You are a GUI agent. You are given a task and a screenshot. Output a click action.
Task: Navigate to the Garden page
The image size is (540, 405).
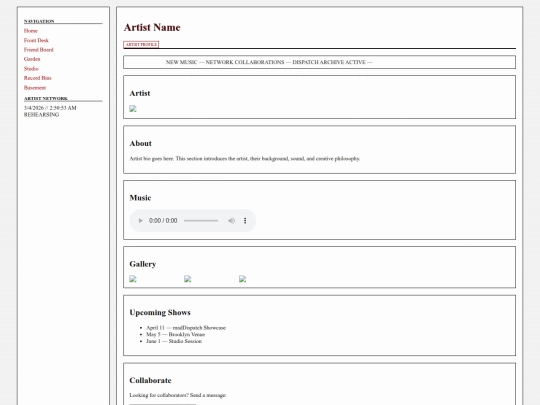coord(32,59)
